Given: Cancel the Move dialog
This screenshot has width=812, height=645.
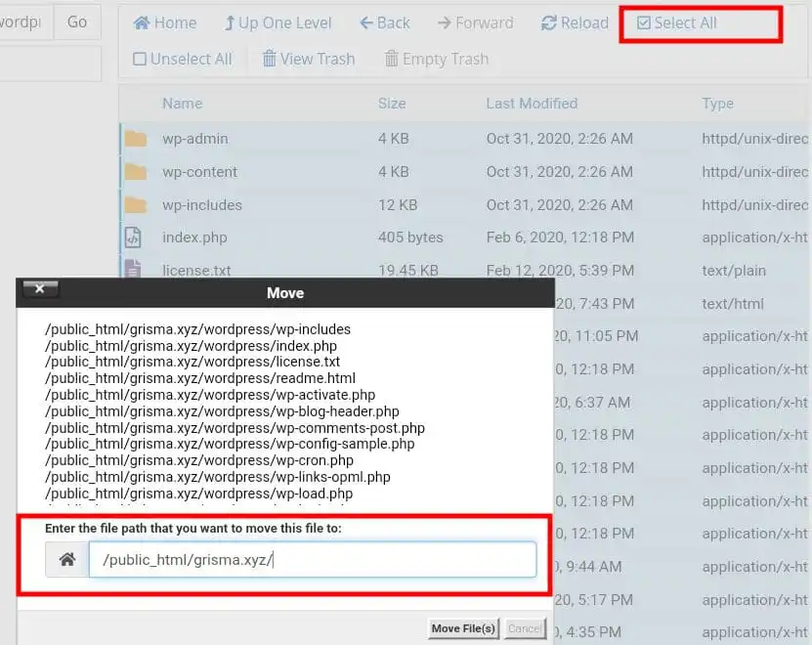Looking at the screenshot, I should [x=525, y=628].
